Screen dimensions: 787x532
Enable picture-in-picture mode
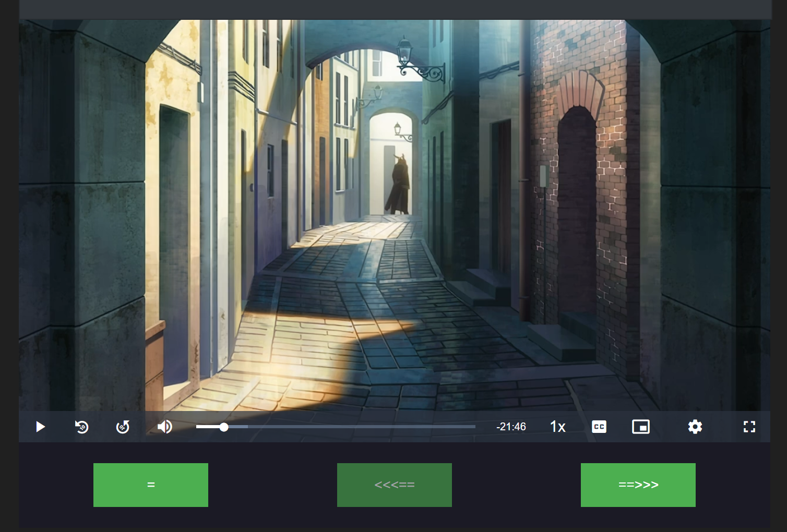(641, 427)
